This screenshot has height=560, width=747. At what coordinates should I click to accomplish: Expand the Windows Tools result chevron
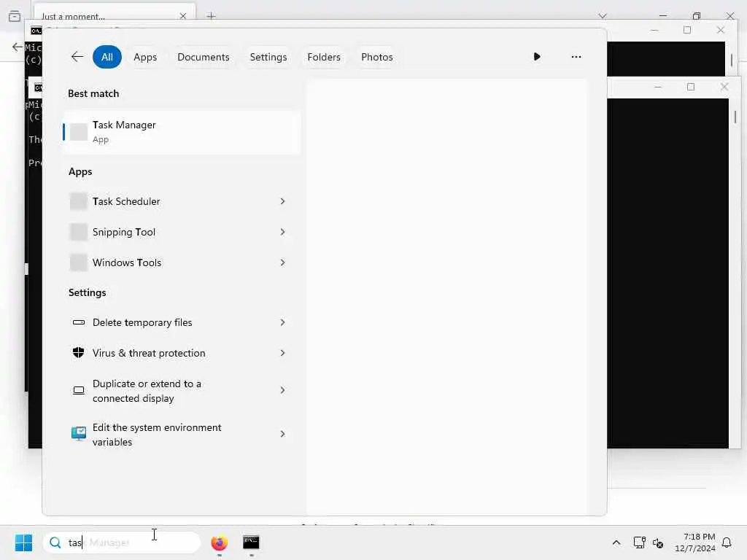[x=282, y=262]
